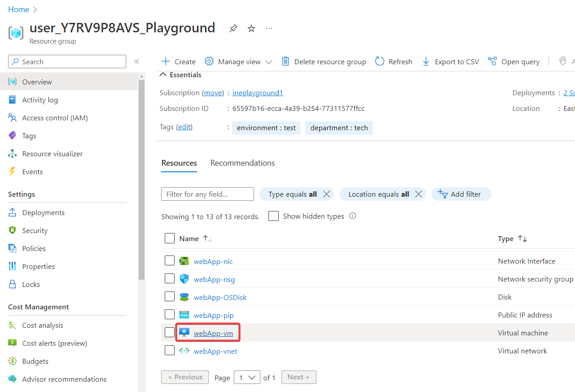This screenshot has height=392, width=575.
Task: Tick the checkbox for webApp-OSDisk
Action: (x=170, y=297)
